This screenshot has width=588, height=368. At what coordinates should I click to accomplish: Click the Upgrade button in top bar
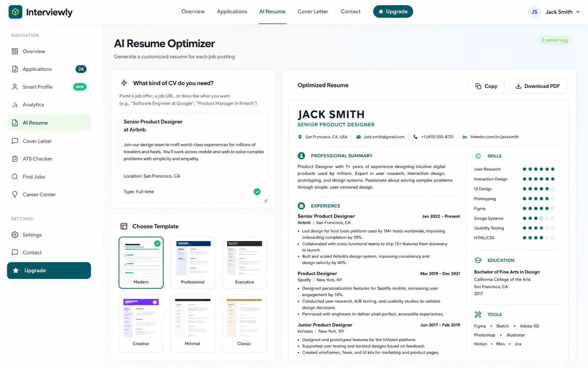(x=393, y=11)
